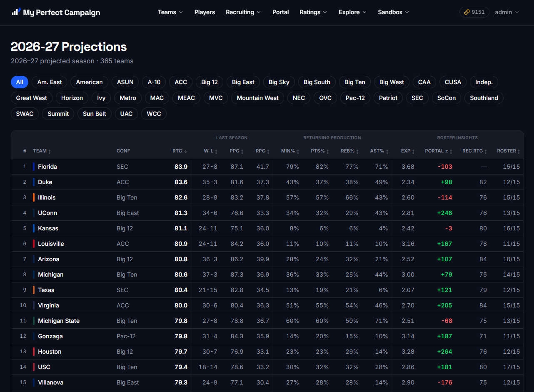Sort table by RPG column
534x392 pixels.
point(263,151)
